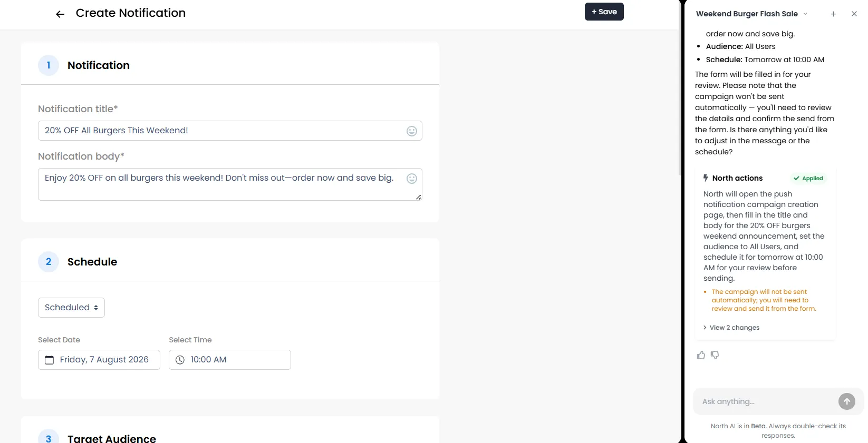Close the North AI chat panel
This screenshot has height=443, width=868.
pyautogui.click(x=854, y=14)
